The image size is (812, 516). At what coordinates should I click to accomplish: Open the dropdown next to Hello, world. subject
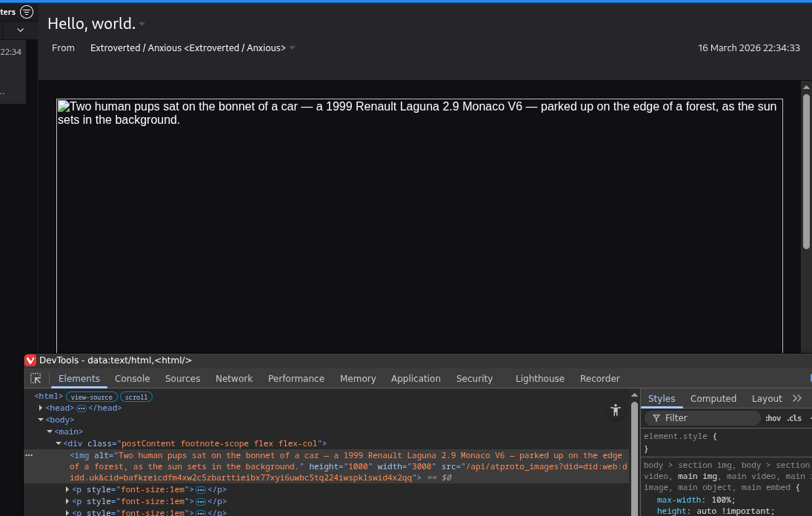click(142, 24)
